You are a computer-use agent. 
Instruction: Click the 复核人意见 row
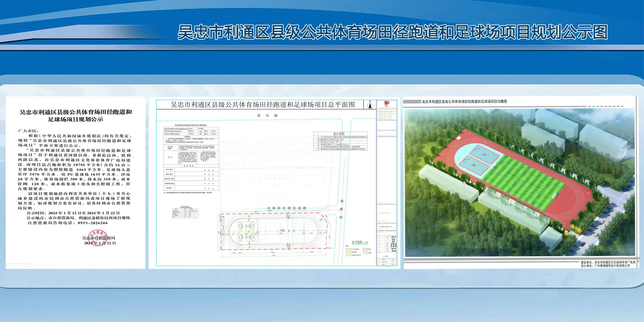(x=191, y=174)
